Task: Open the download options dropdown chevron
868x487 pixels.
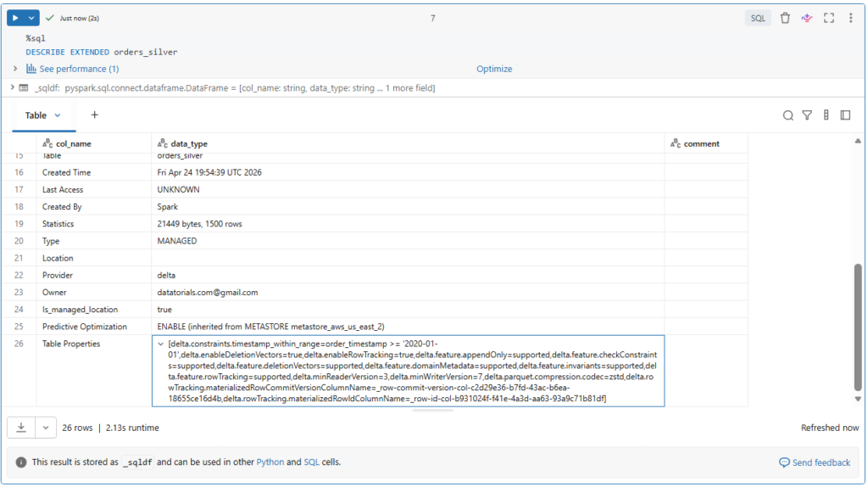Action: (x=45, y=428)
